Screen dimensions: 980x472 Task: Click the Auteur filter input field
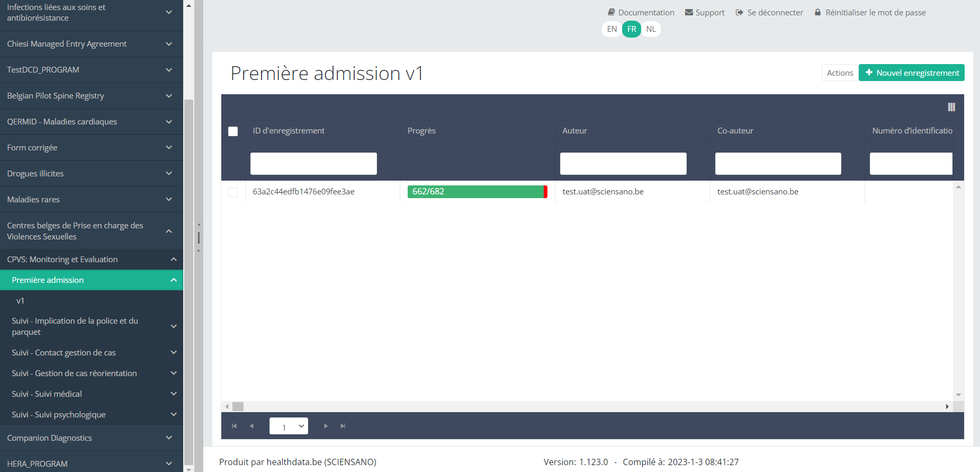click(x=623, y=164)
